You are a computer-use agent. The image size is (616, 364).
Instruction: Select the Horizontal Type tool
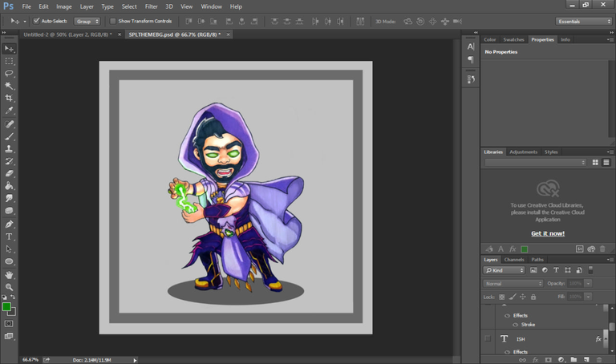point(9,237)
